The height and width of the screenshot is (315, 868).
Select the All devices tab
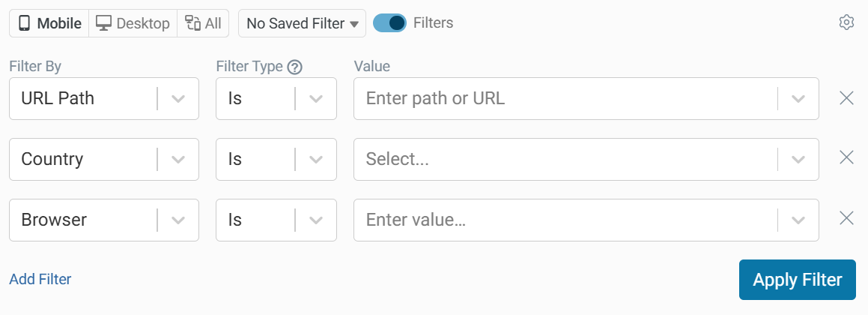[x=203, y=23]
